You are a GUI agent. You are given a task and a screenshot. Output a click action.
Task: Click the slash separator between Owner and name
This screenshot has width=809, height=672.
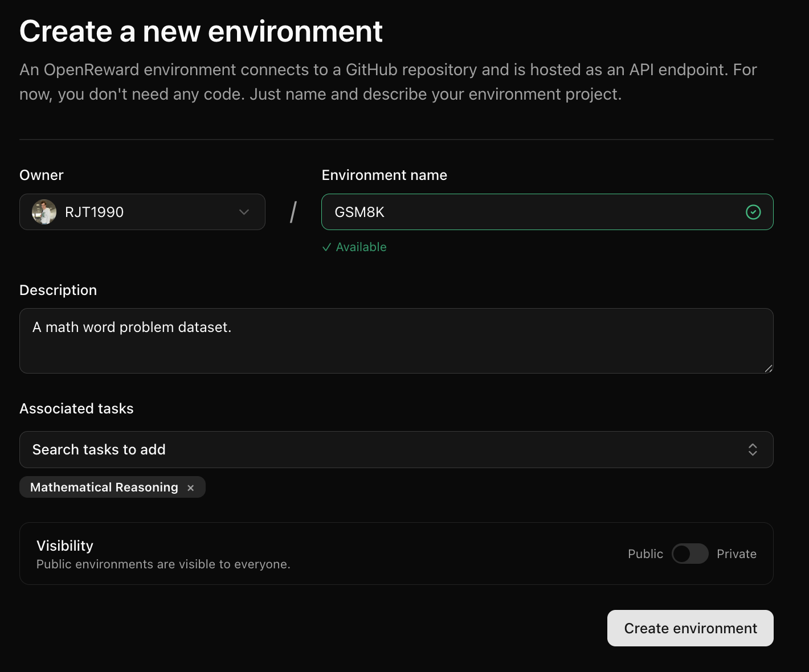[293, 211]
